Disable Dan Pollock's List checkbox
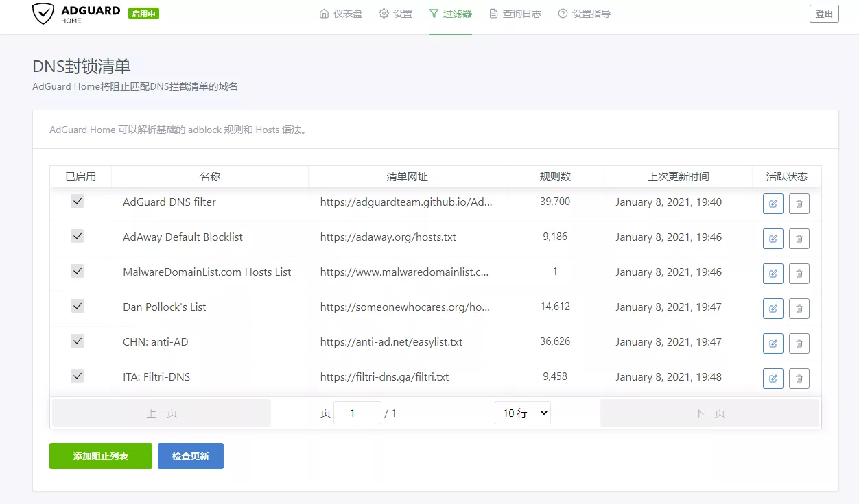 click(78, 306)
